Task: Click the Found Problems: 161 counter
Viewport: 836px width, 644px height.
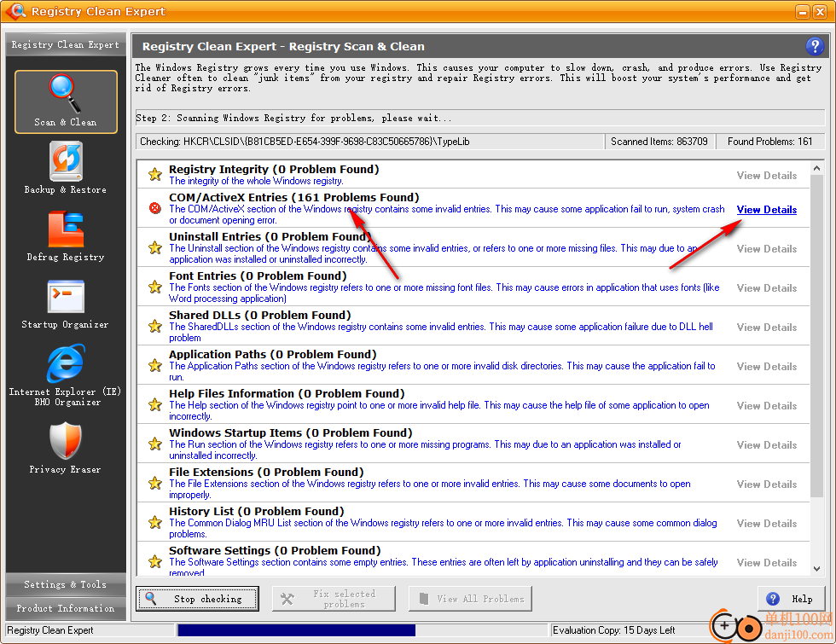Action: point(769,142)
